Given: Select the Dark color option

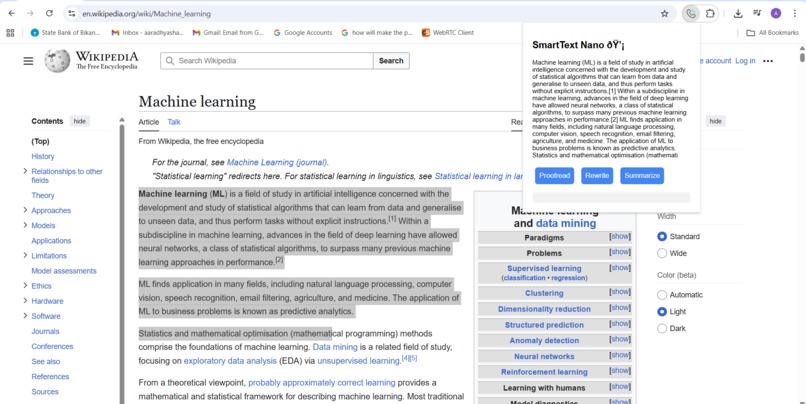Looking at the screenshot, I should (662, 328).
